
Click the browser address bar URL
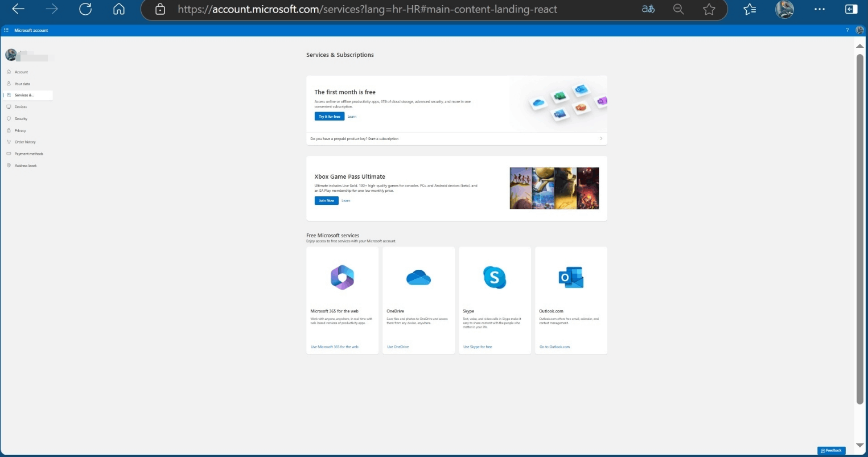pos(367,9)
